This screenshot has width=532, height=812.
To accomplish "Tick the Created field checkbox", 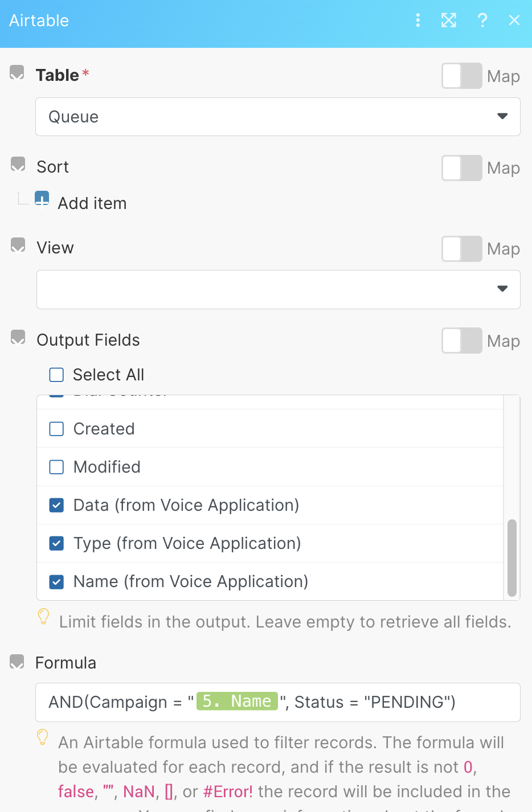I will (56, 429).
